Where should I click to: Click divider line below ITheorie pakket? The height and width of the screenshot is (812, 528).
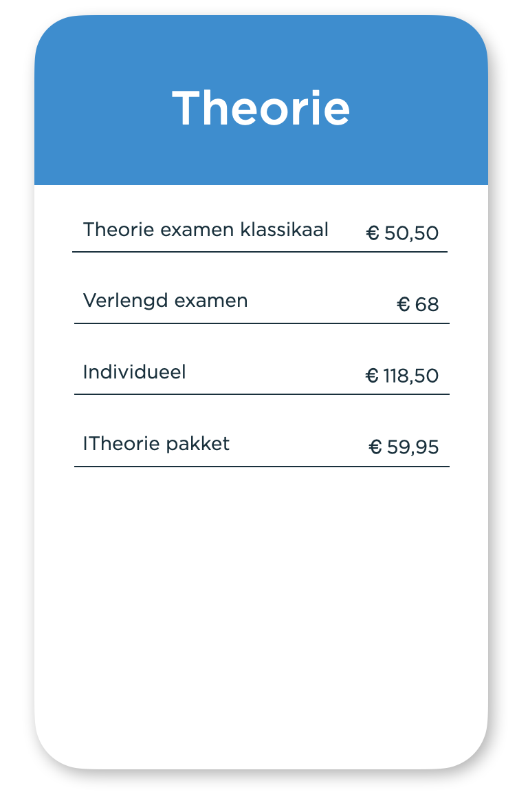click(x=261, y=467)
